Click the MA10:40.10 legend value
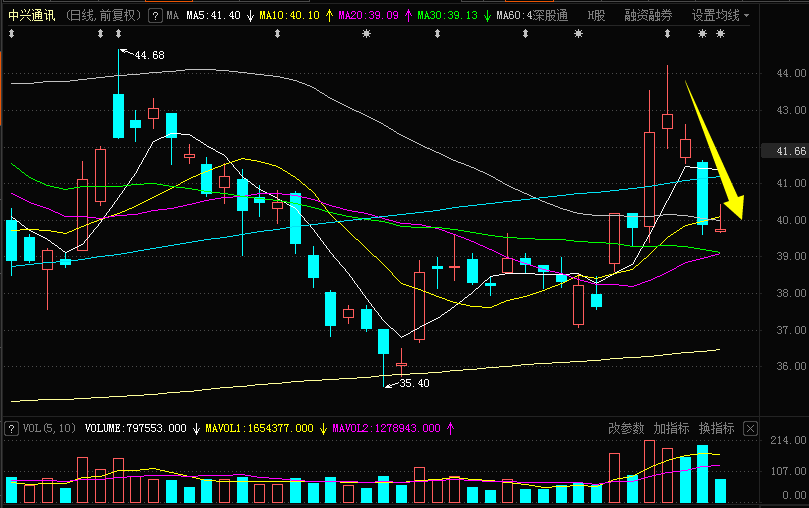 [289, 15]
